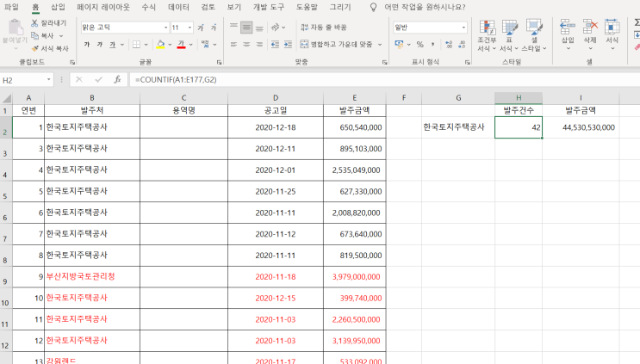This screenshot has width=640, height=364.
Task: Open the font size dropdown
Action: click(190, 28)
